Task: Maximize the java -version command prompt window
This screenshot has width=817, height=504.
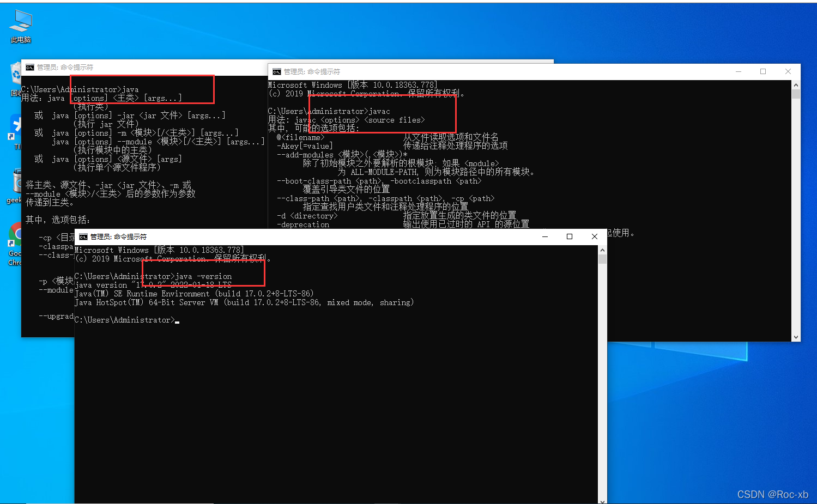Action: point(570,236)
